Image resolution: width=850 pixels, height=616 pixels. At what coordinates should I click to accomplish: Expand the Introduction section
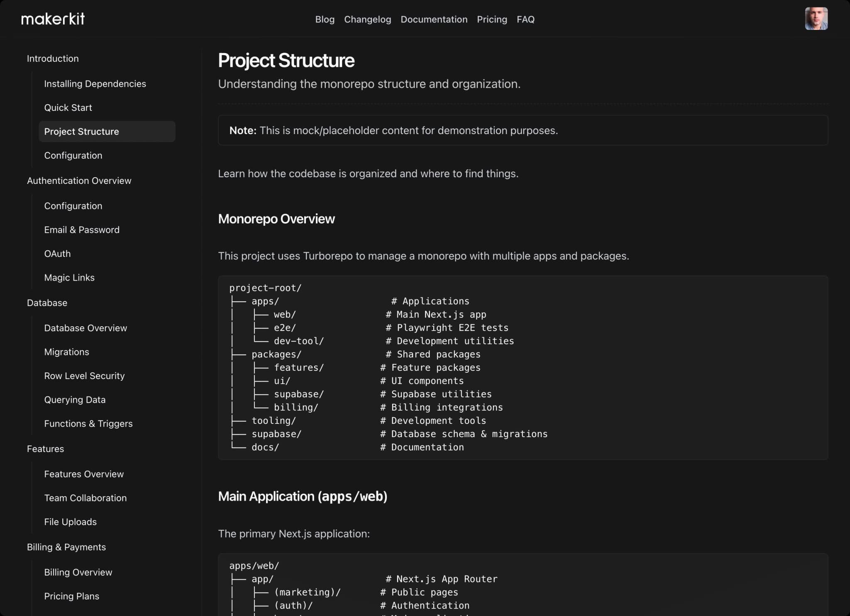point(53,58)
